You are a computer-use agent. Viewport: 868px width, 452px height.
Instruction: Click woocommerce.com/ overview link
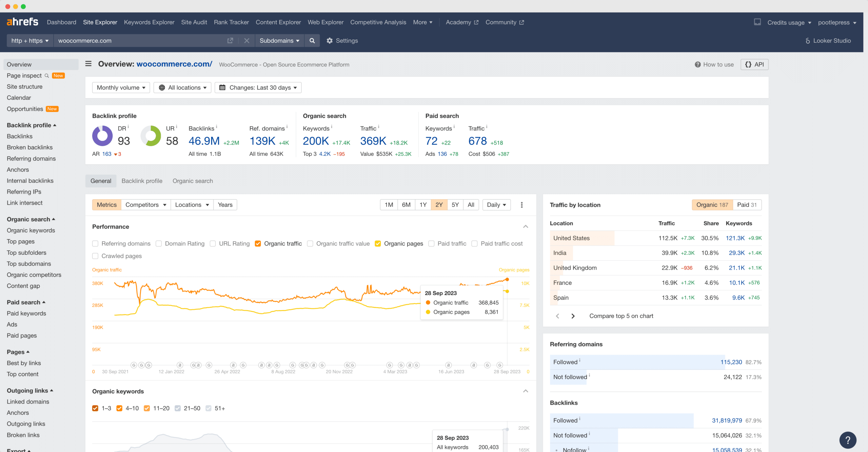[174, 64]
